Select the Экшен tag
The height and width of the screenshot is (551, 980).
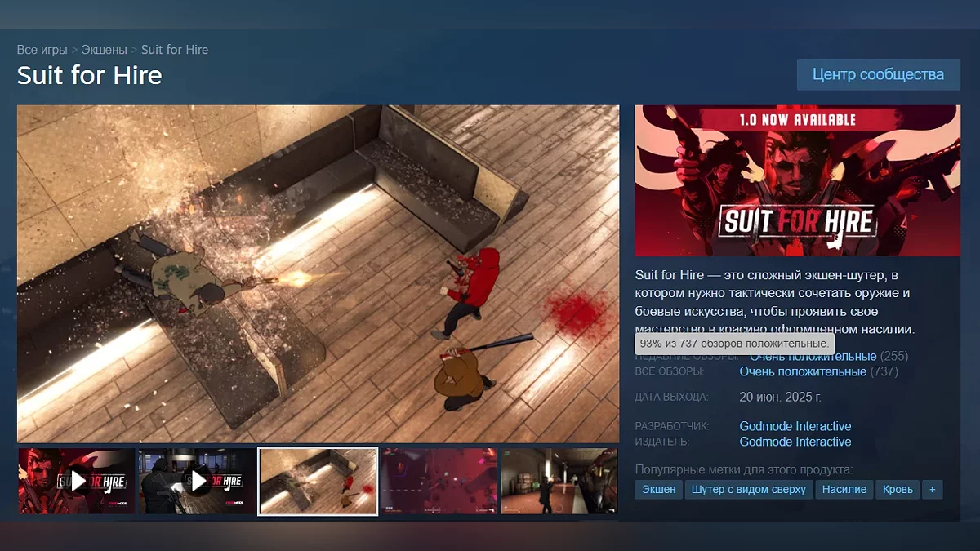[x=659, y=490]
